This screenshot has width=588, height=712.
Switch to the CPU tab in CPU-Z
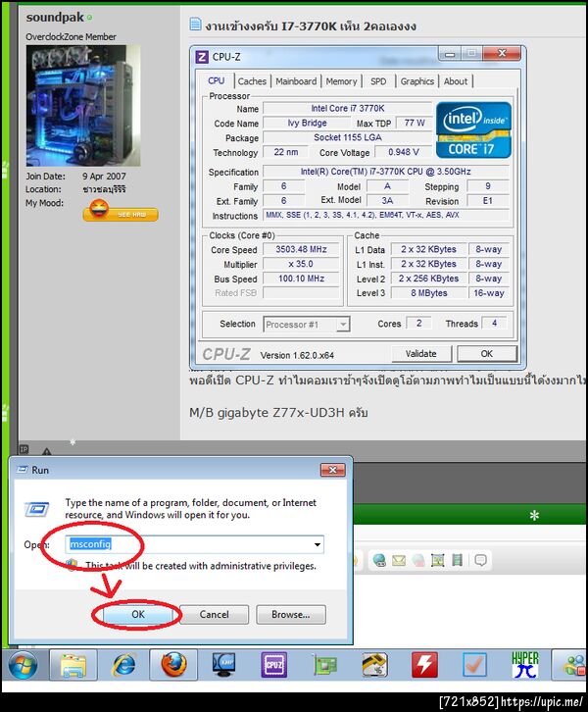pos(217,80)
